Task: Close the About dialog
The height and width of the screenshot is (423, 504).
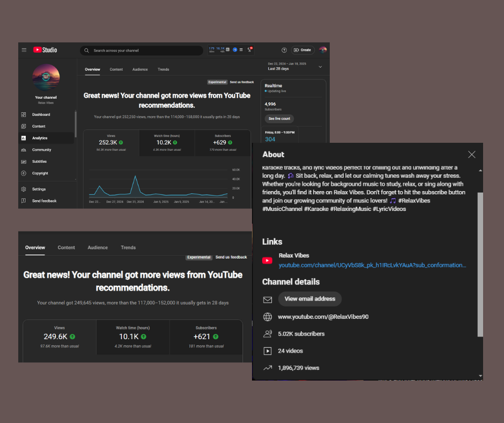Action: [x=471, y=155]
